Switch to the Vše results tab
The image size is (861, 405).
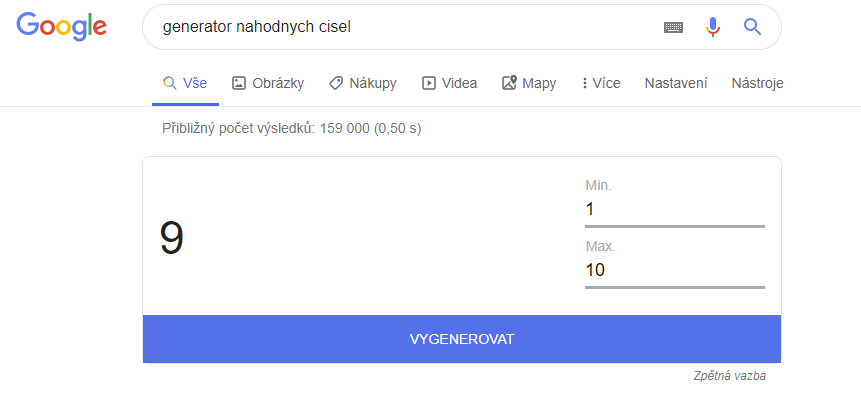185,83
